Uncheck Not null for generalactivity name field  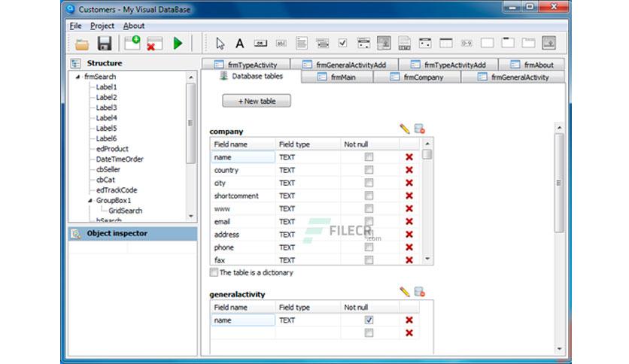369,320
